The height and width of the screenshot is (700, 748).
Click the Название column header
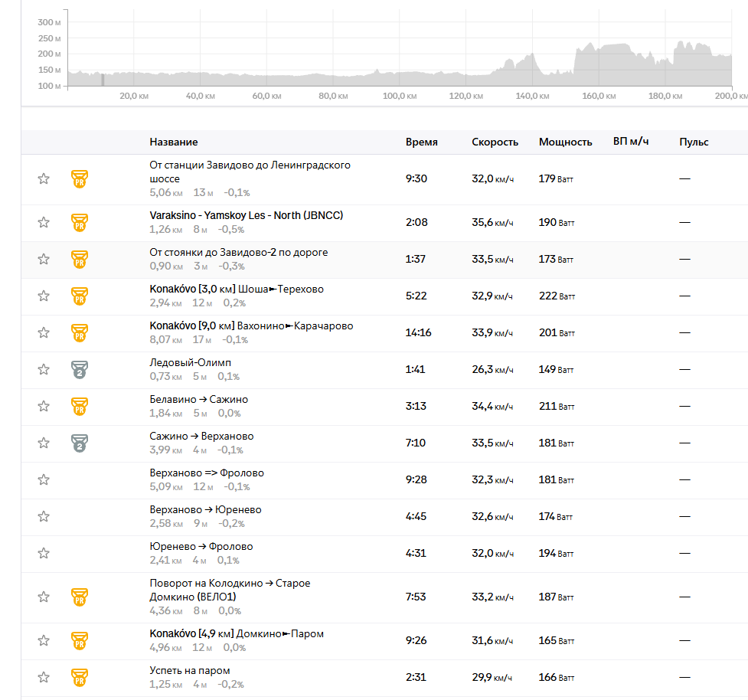click(174, 142)
